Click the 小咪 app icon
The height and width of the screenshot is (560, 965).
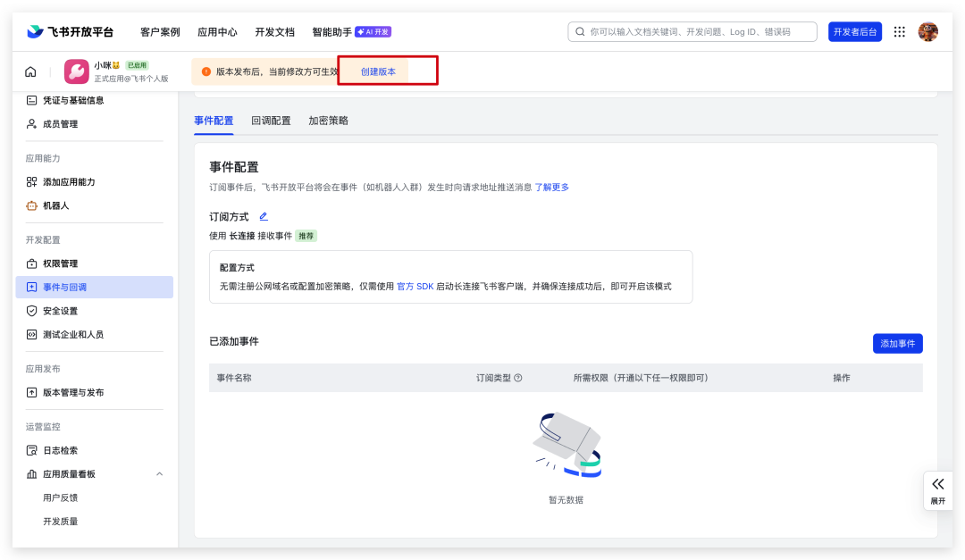(x=77, y=71)
